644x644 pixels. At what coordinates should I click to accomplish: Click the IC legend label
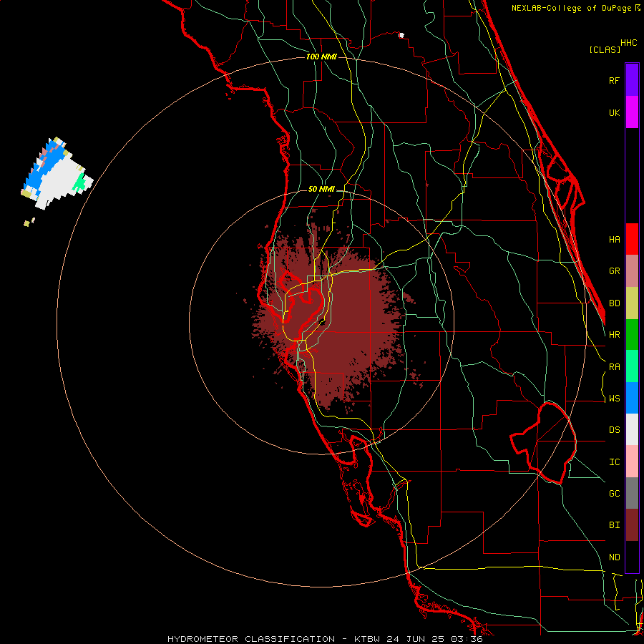[614, 462]
